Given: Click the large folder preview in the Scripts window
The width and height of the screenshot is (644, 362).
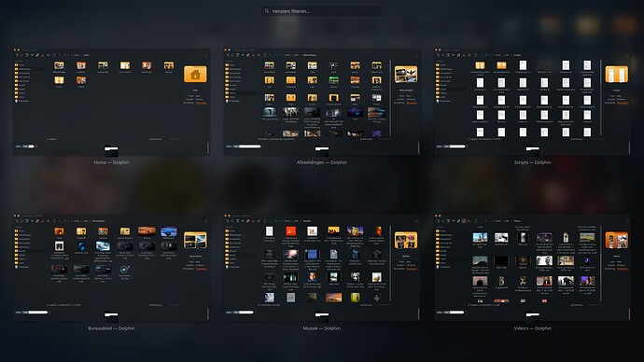Looking at the screenshot, I should coord(617,75).
